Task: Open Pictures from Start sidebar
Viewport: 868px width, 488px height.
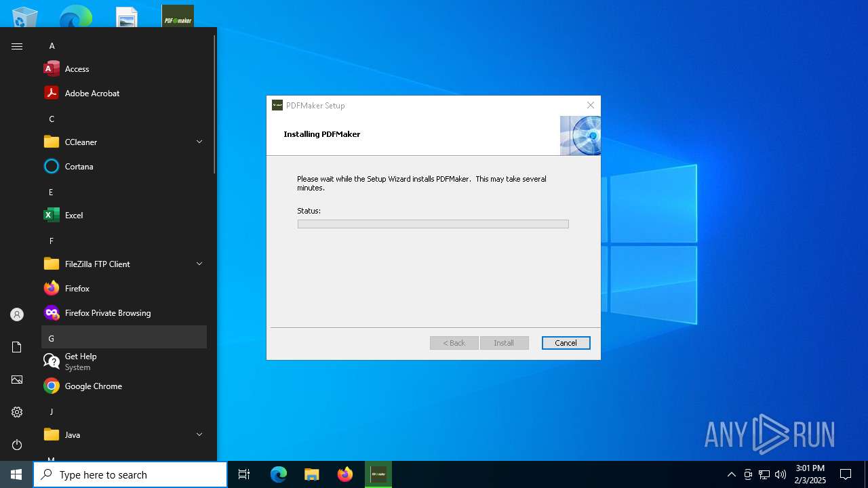Action: pos(17,380)
